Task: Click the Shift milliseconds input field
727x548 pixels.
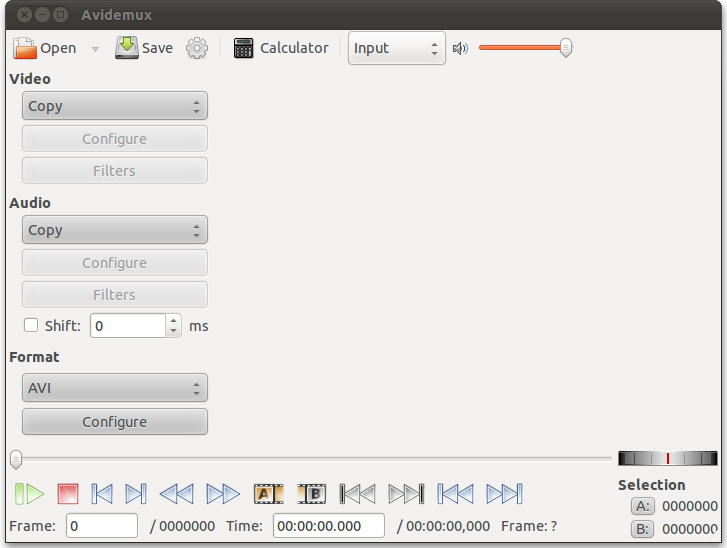Action: pos(128,326)
